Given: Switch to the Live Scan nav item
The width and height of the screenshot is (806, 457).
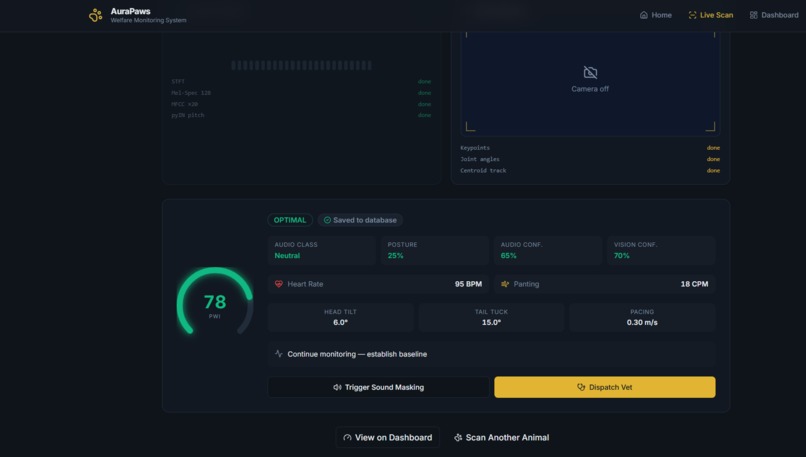Looking at the screenshot, I should click(x=710, y=15).
